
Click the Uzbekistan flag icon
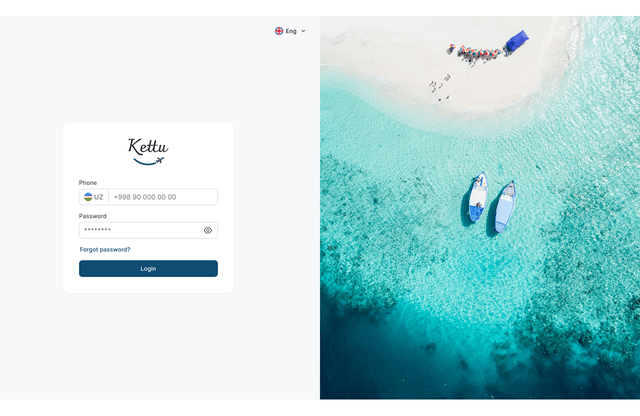tap(88, 197)
